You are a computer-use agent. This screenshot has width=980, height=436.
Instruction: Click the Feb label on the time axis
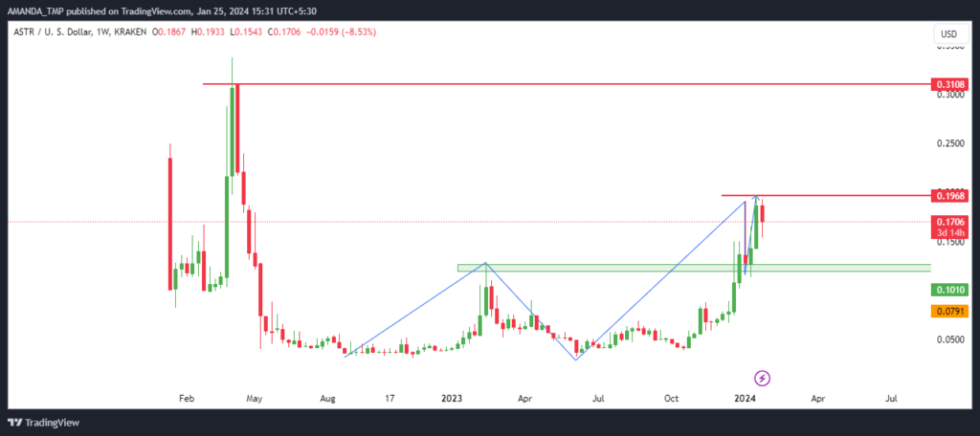(186, 398)
